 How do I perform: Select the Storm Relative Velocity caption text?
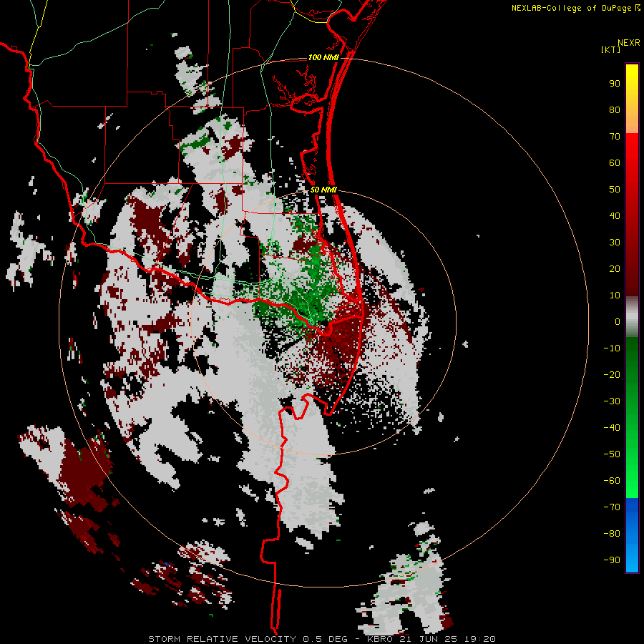point(321,639)
